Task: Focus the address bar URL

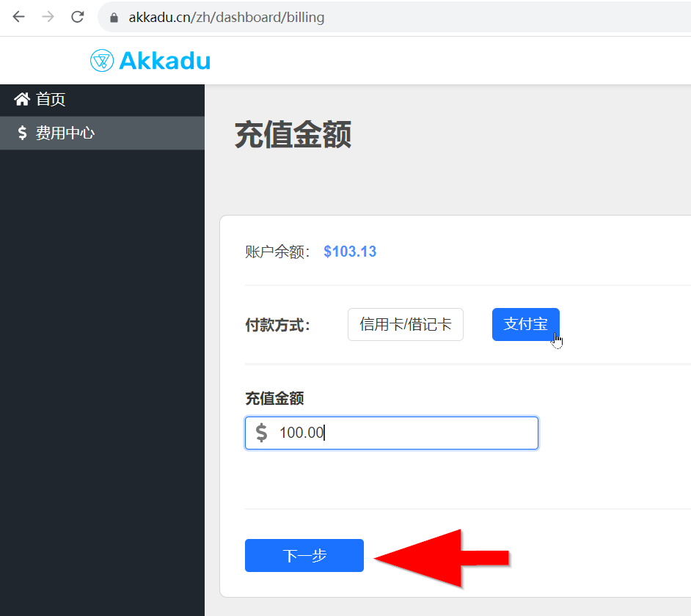Action: (x=226, y=17)
